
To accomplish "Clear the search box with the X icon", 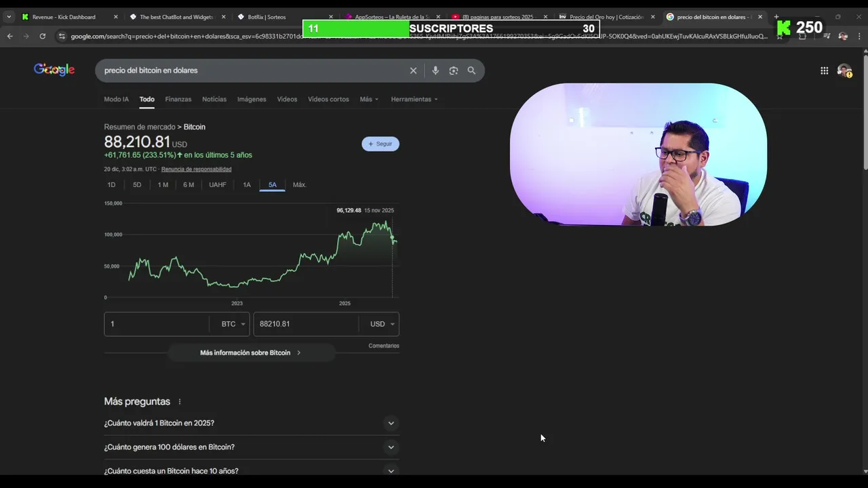I will (x=413, y=70).
